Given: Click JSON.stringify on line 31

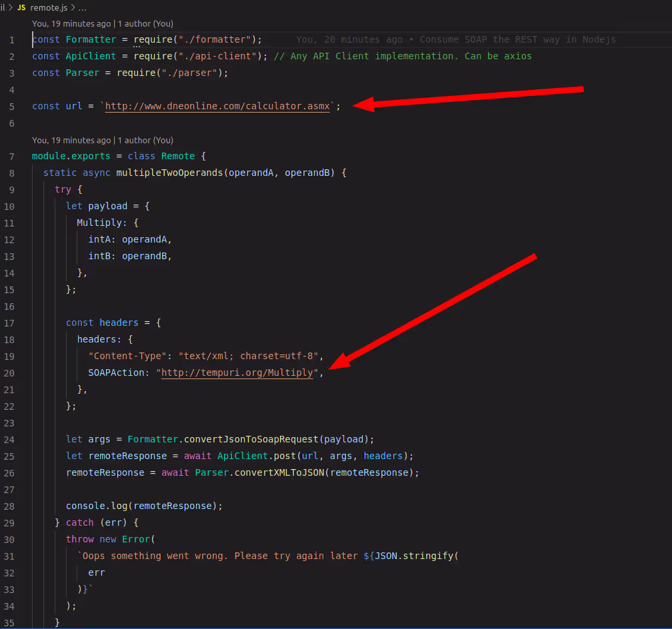Looking at the screenshot, I should [x=414, y=556].
